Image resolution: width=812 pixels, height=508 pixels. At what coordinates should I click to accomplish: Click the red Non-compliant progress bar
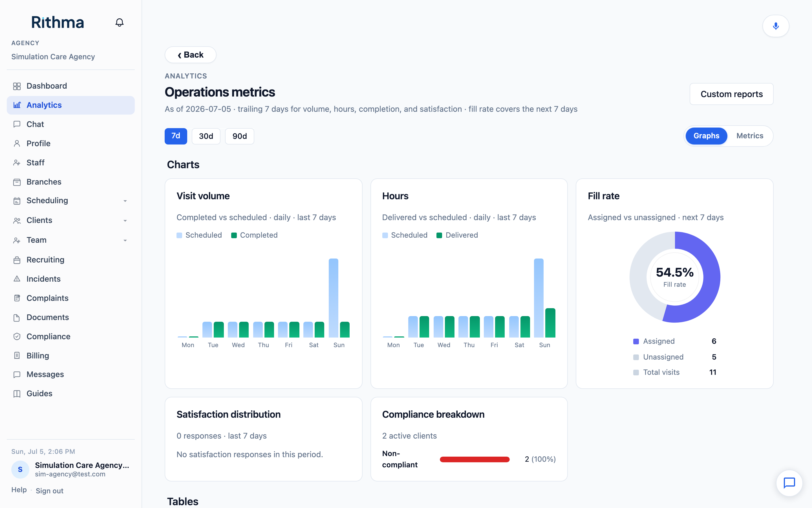475,459
